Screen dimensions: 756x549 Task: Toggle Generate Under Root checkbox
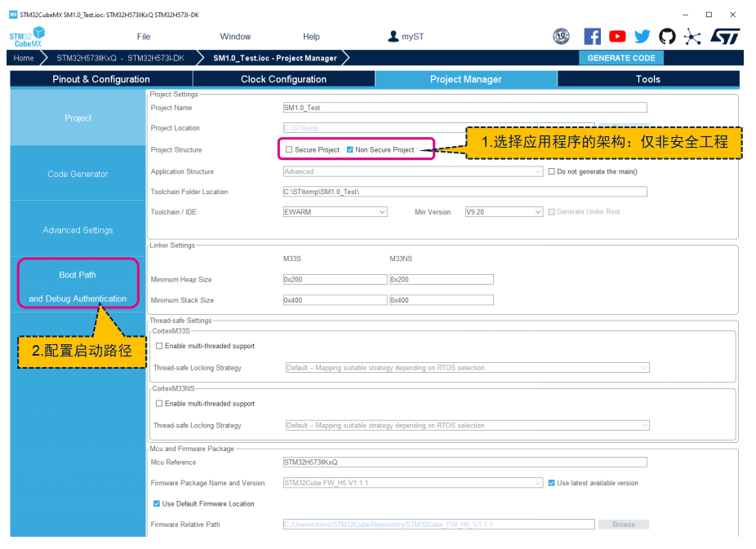pyautogui.click(x=552, y=212)
